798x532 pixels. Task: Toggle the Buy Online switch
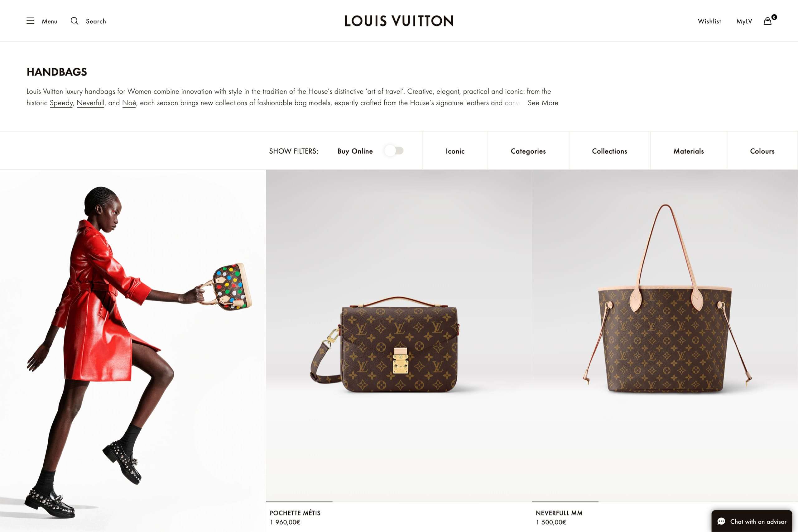394,151
